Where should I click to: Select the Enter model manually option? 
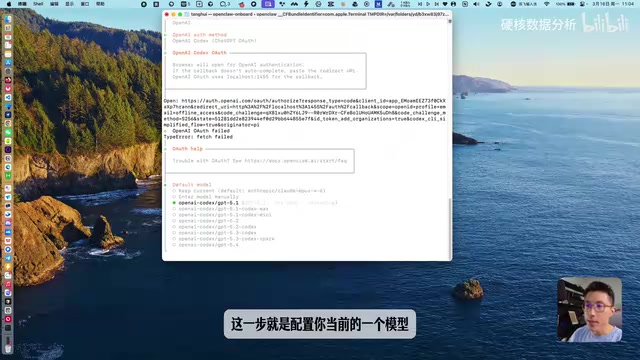205,197
